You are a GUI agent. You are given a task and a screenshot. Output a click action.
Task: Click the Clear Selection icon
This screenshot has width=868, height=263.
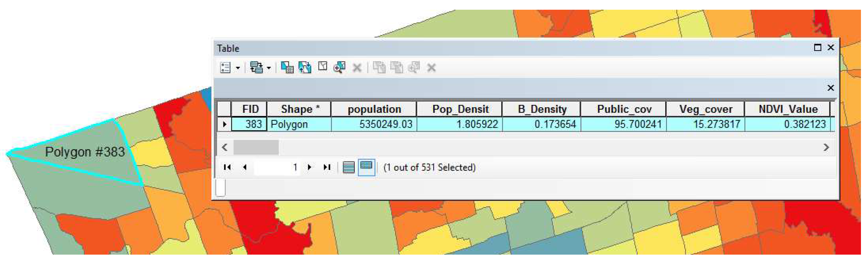323,66
